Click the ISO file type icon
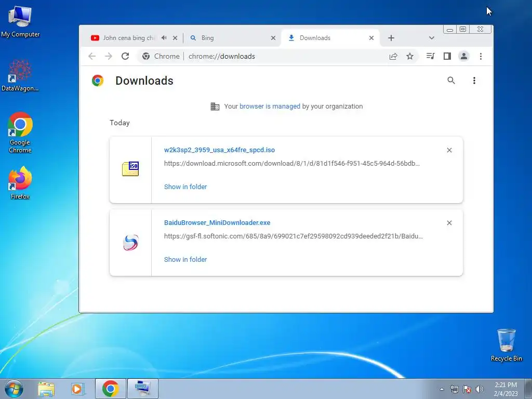 point(130,169)
